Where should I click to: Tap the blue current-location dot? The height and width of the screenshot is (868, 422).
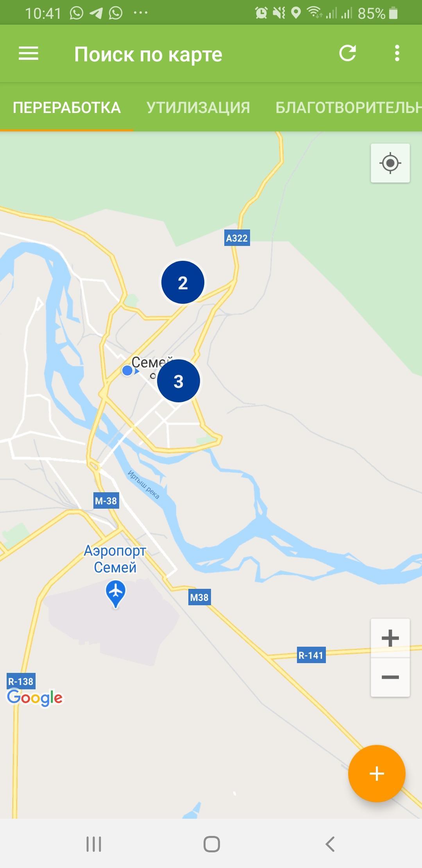[127, 370]
